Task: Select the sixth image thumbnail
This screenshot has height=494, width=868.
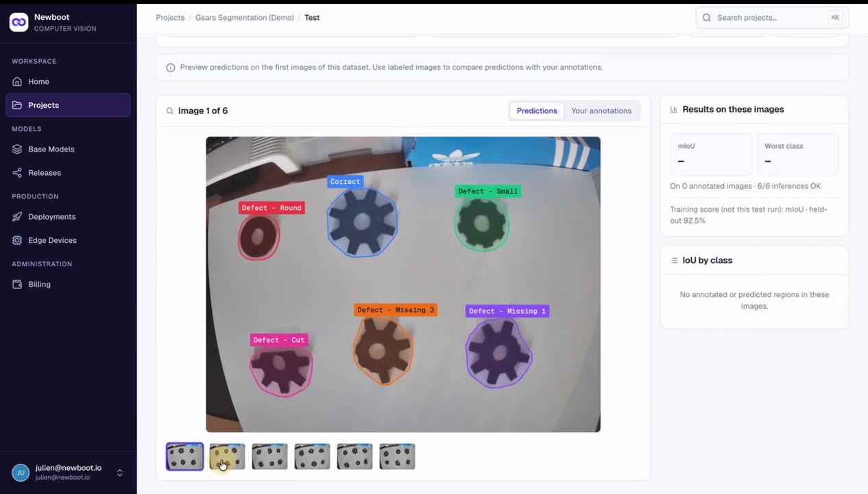Action: click(x=397, y=456)
